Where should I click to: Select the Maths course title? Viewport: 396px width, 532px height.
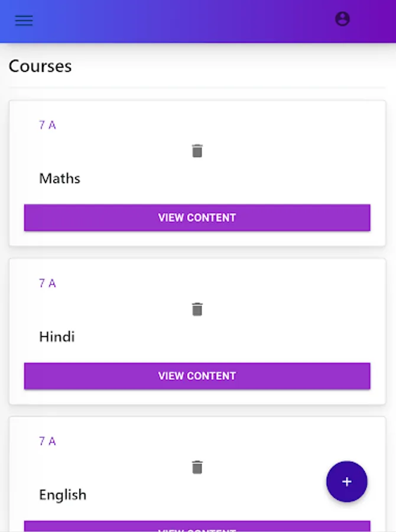(60, 179)
